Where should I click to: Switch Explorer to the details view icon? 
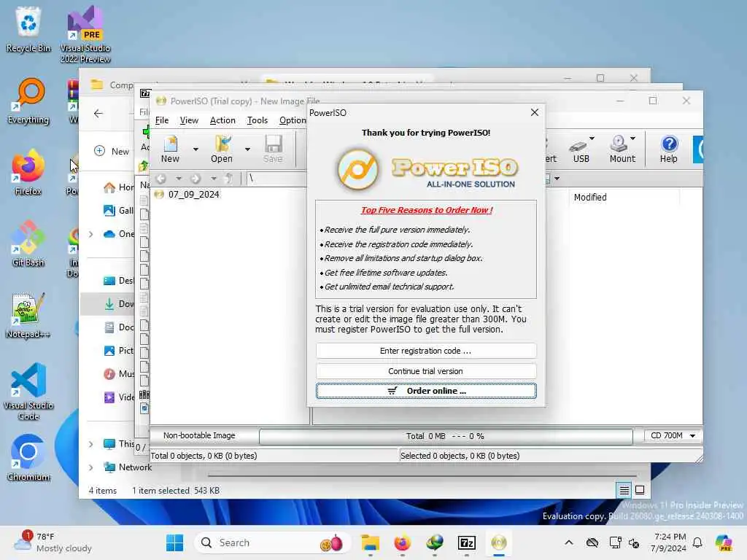tap(624, 490)
